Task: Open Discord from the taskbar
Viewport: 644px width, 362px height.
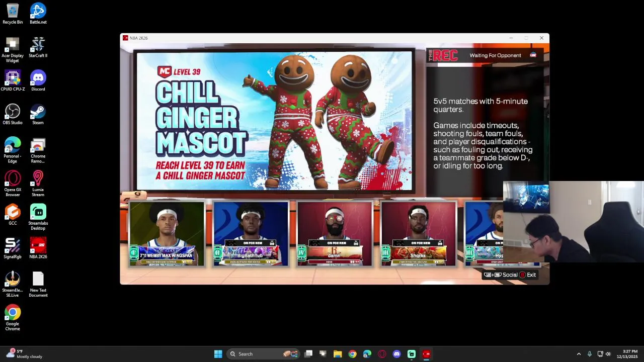Action: point(396,354)
